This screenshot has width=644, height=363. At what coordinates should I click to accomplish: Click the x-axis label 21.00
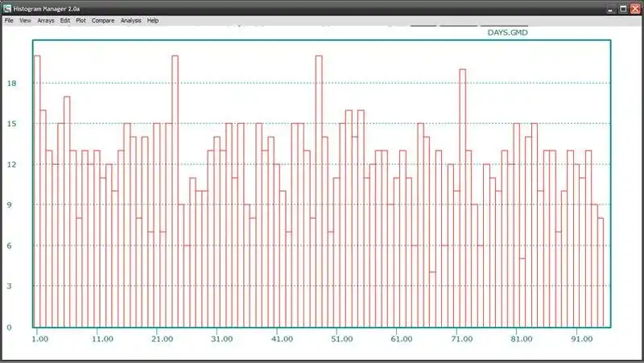click(163, 339)
